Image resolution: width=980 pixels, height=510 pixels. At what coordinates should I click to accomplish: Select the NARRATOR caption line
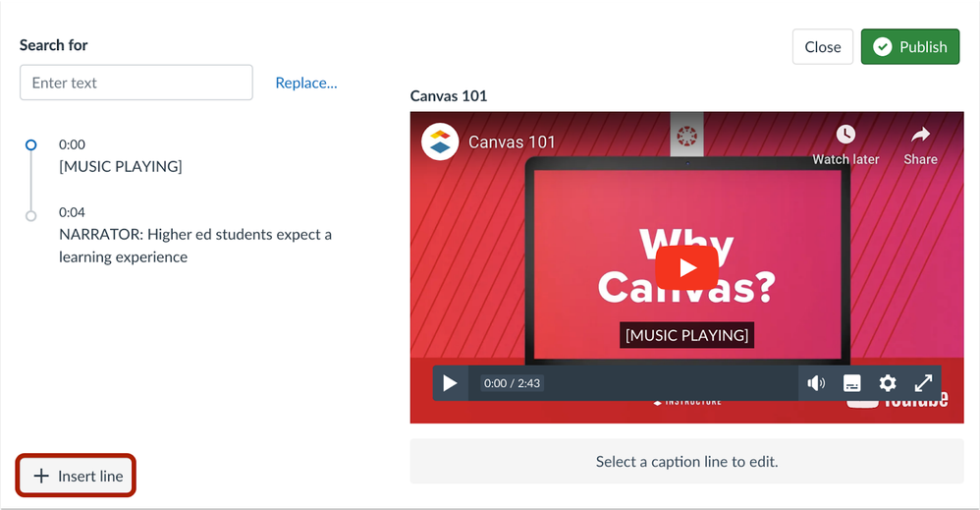point(195,246)
